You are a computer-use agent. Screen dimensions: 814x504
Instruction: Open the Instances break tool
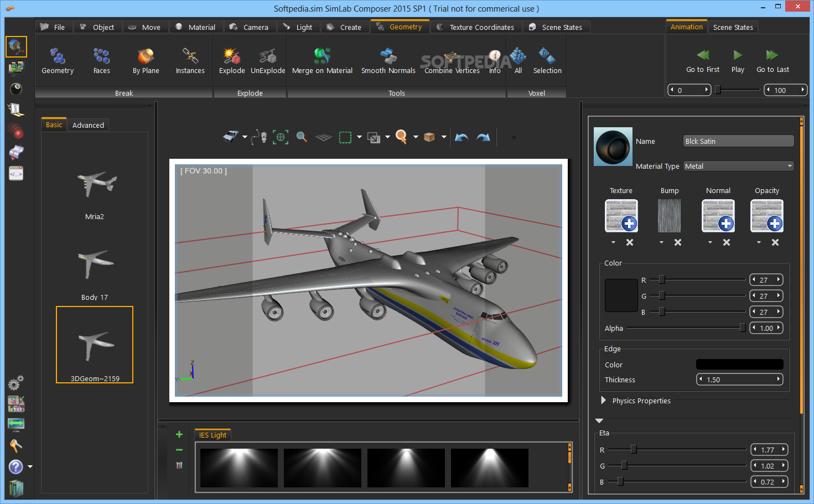coord(190,61)
